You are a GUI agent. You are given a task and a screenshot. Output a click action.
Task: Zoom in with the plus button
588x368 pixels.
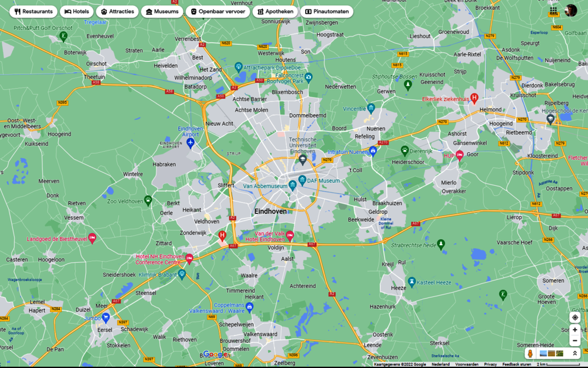click(x=574, y=330)
